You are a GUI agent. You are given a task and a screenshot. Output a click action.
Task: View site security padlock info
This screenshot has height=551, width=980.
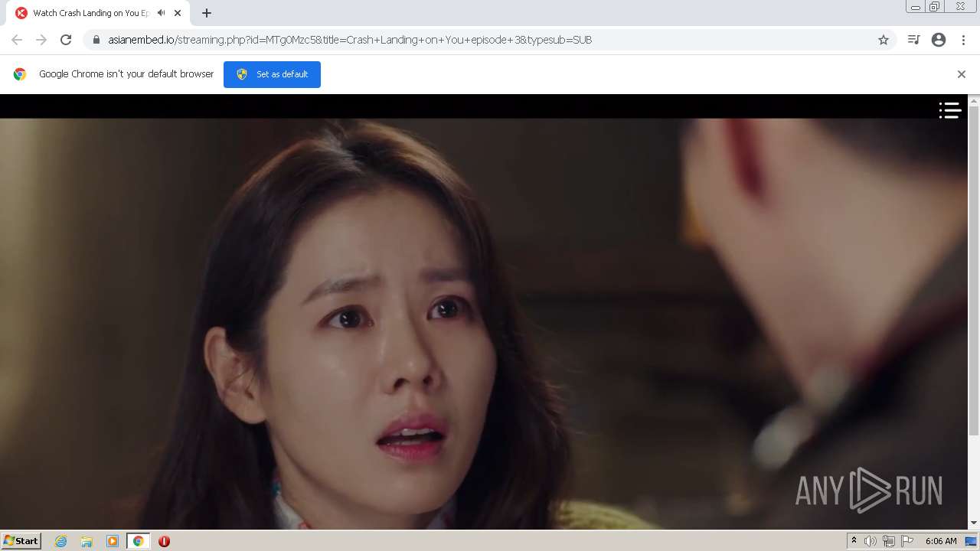pyautogui.click(x=96, y=40)
